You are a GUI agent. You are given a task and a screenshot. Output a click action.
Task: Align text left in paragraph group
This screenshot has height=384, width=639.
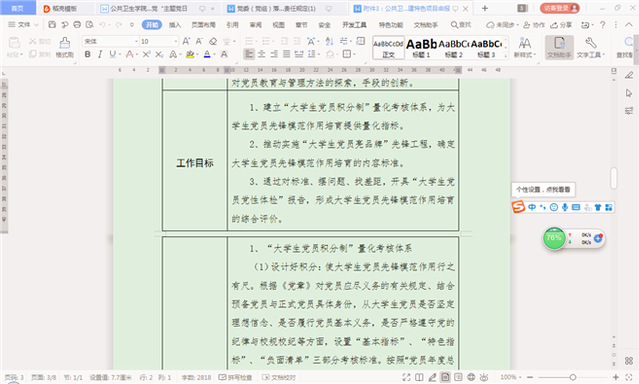[x=249, y=54]
